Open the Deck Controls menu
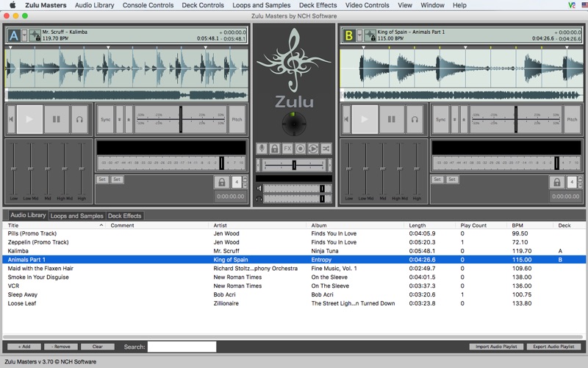588x368 pixels. pyautogui.click(x=203, y=5)
